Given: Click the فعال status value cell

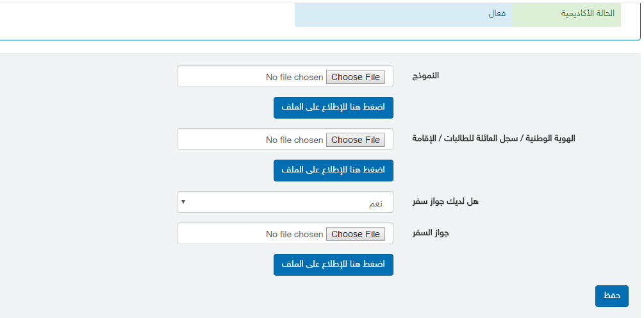Looking at the screenshot, I should [403, 15].
